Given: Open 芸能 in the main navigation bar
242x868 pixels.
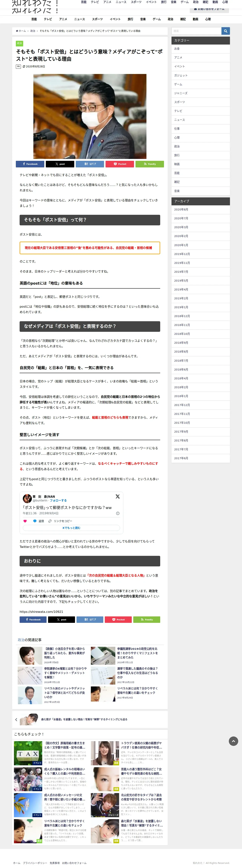Looking at the screenshot, I should click(34, 19).
